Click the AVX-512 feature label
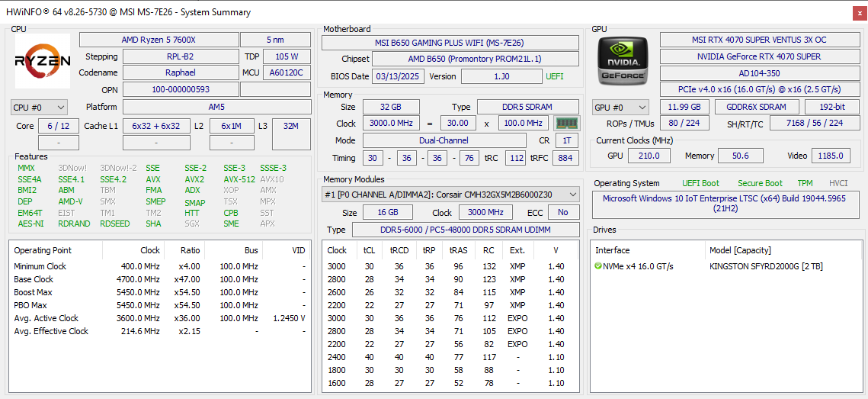This screenshot has height=399, width=868. tap(240, 179)
